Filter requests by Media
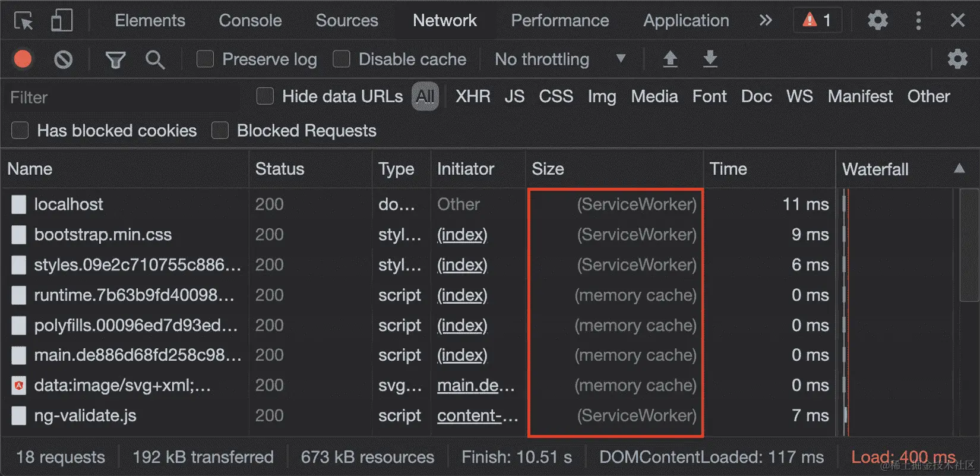Viewport: 980px width, 476px height. click(x=655, y=96)
